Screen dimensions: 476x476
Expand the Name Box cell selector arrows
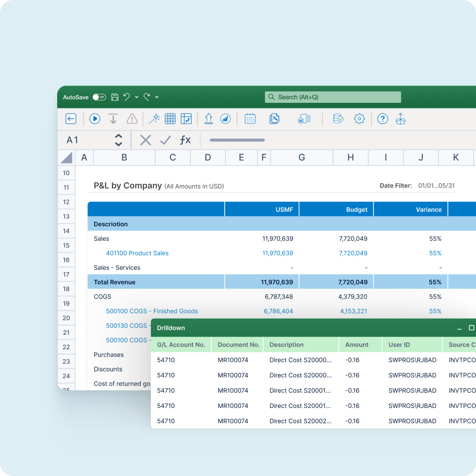(119, 140)
